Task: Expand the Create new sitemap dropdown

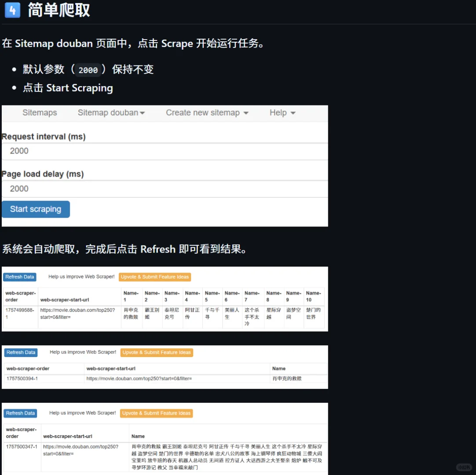Action: coord(207,113)
